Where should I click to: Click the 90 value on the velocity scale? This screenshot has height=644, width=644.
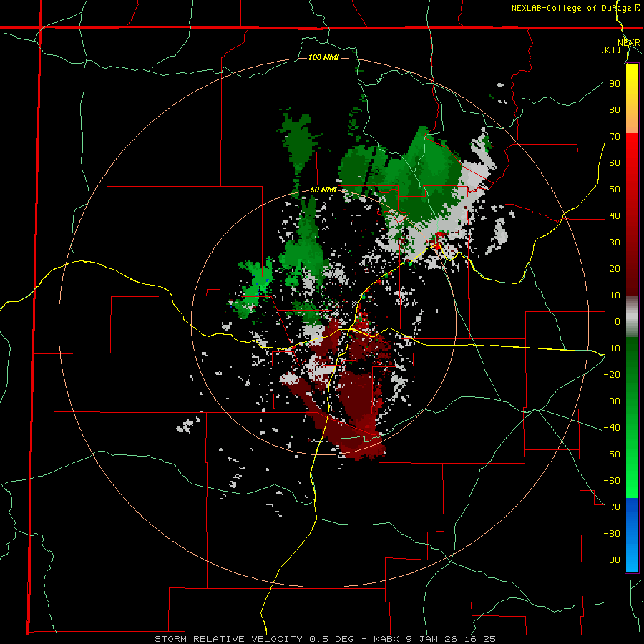[615, 84]
